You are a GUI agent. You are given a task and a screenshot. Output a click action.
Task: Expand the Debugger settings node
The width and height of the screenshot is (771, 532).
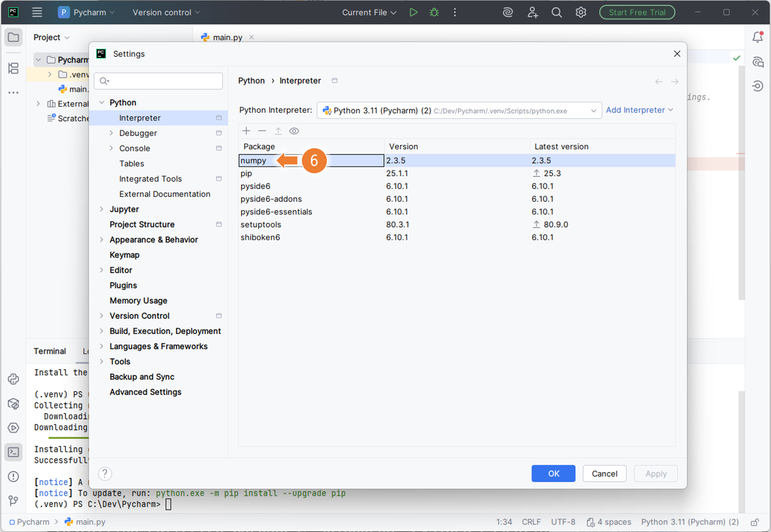[x=111, y=133]
